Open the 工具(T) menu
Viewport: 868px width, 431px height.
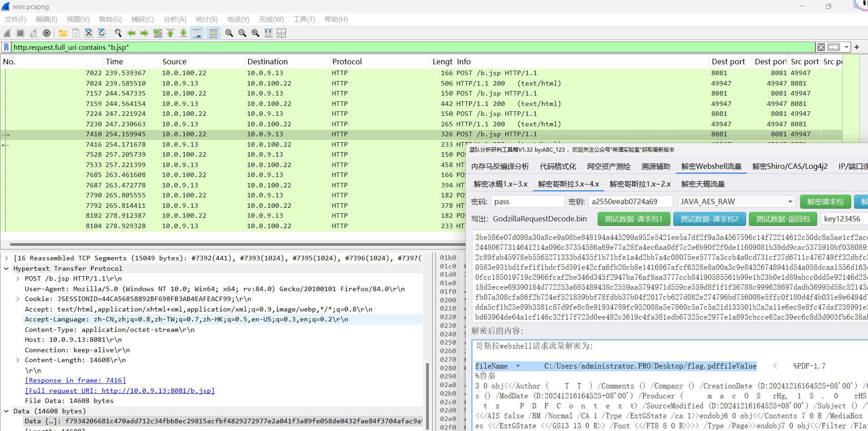[x=304, y=19]
